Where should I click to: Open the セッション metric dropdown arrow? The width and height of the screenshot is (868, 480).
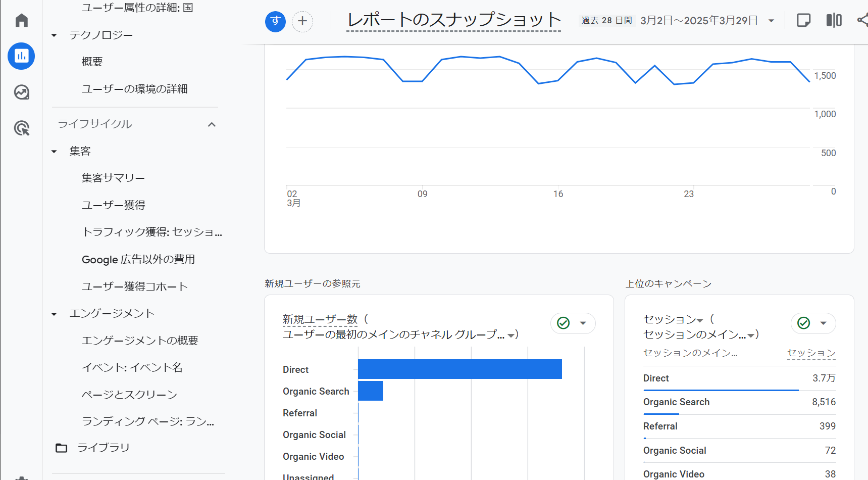click(x=699, y=321)
